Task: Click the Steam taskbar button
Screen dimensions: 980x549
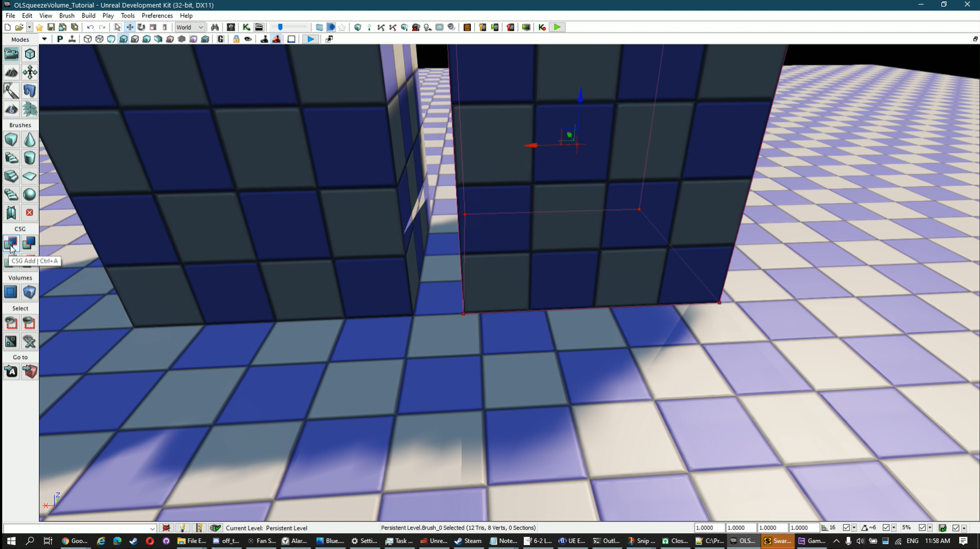Action: click(x=468, y=541)
